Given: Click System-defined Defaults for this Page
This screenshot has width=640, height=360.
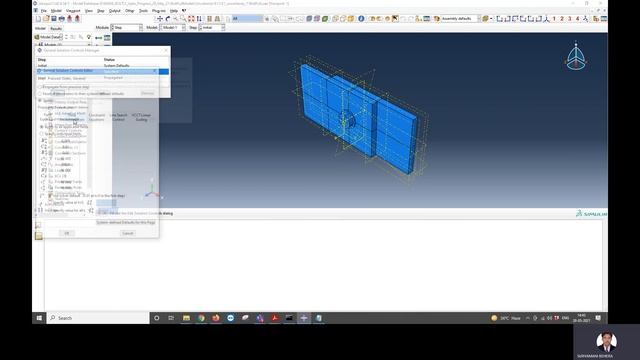Looking at the screenshot, I should [x=126, y=222].
